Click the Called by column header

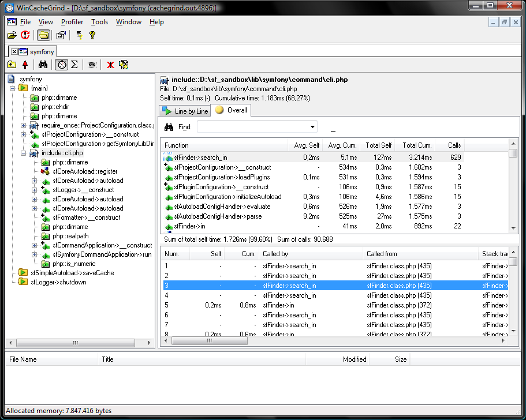click(x=275, y=254)
